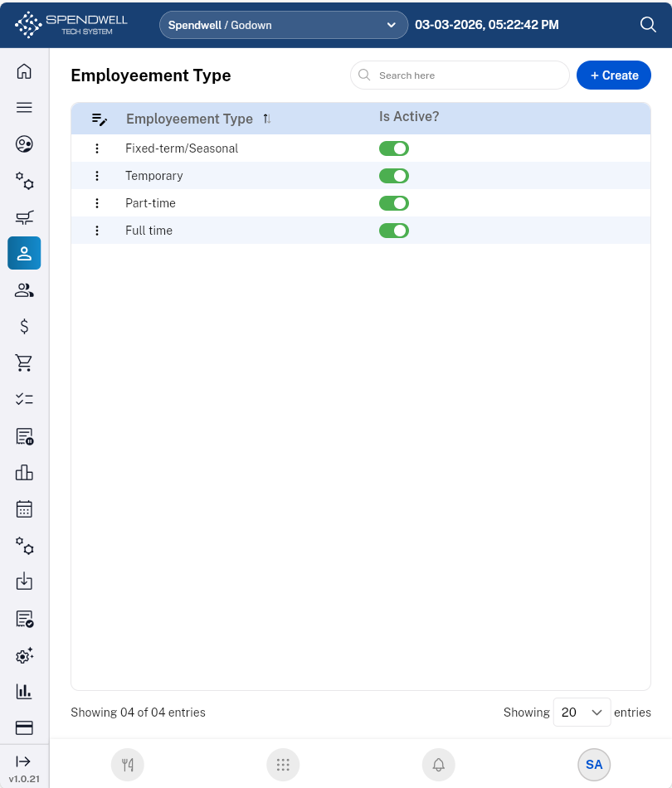The image size is (672, 788).
Task: Open the notification bell icon
Action: click(439, 765)
